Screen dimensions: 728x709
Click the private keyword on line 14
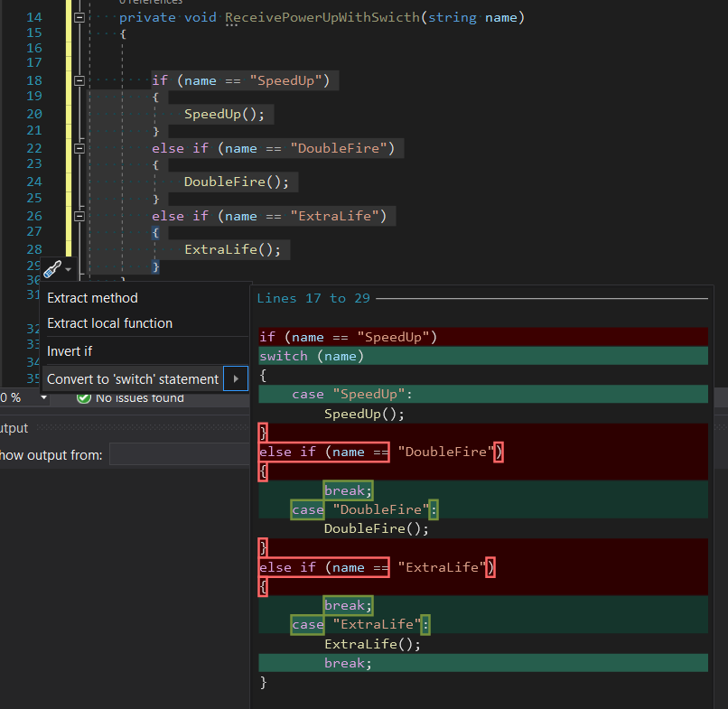[147, 18]
